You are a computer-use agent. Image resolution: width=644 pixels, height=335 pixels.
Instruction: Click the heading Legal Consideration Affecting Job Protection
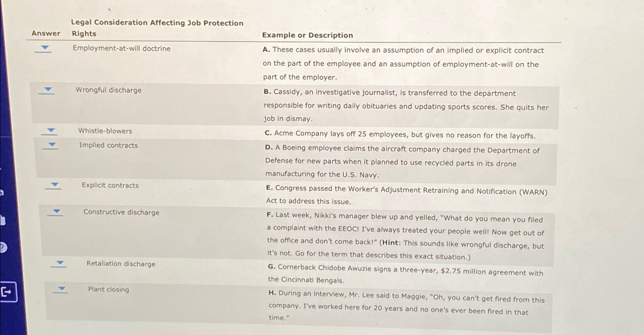point(157,23)
